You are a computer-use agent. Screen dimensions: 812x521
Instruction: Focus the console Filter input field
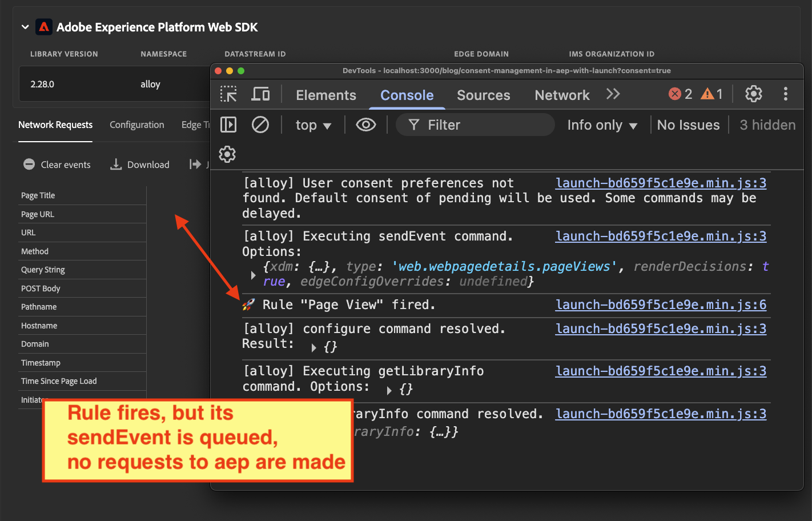click(x=475, y=125)
